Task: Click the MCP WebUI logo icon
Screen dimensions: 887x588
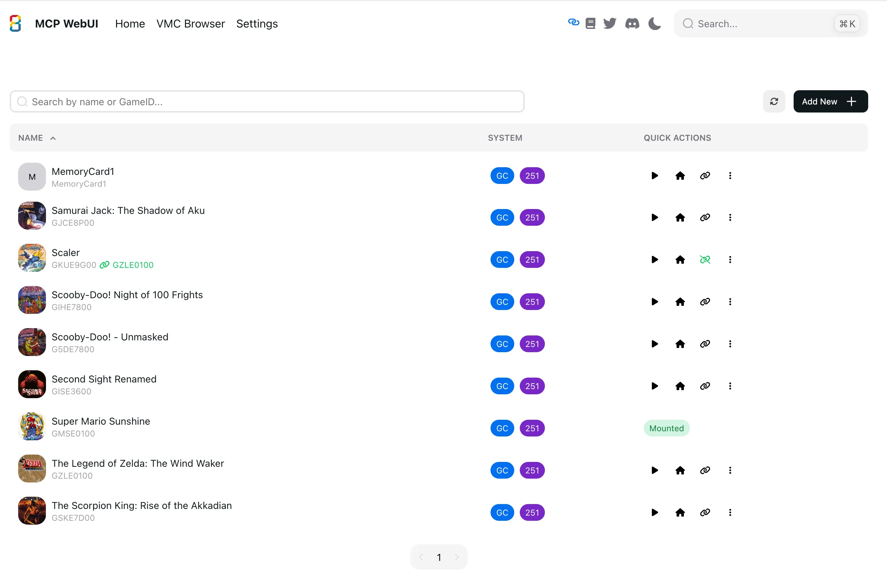Action: click(x=15, y=23)
